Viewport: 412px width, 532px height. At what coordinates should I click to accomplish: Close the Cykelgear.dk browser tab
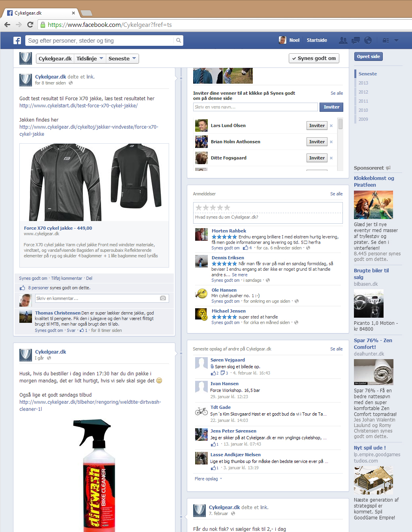tap(73, 13)
